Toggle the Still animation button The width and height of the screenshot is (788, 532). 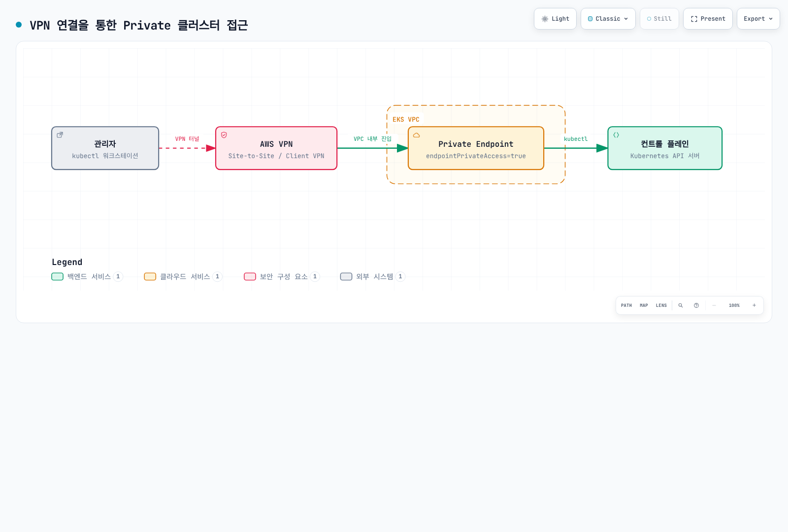[659, 19]
